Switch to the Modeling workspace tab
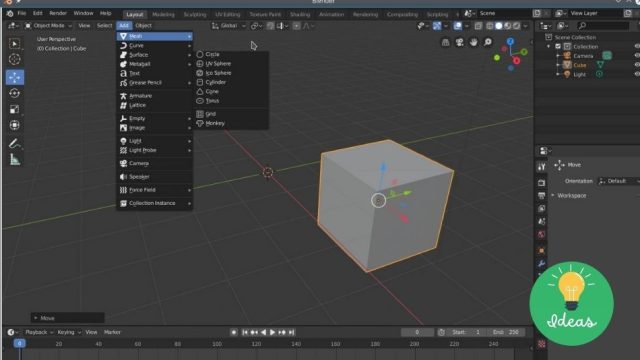The image size is (640, 360). [x=163, y=14]
